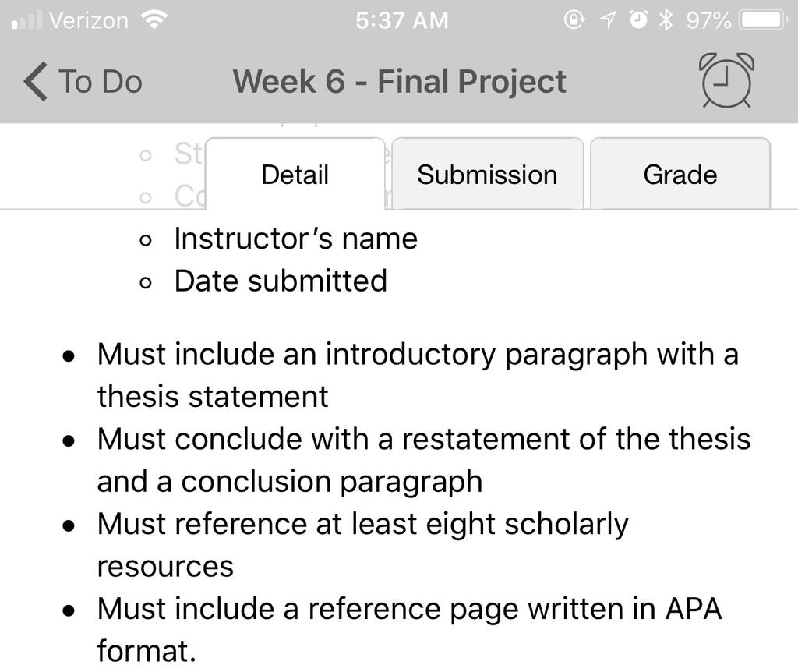Switch to the Submission tab

tap(488, 174)
